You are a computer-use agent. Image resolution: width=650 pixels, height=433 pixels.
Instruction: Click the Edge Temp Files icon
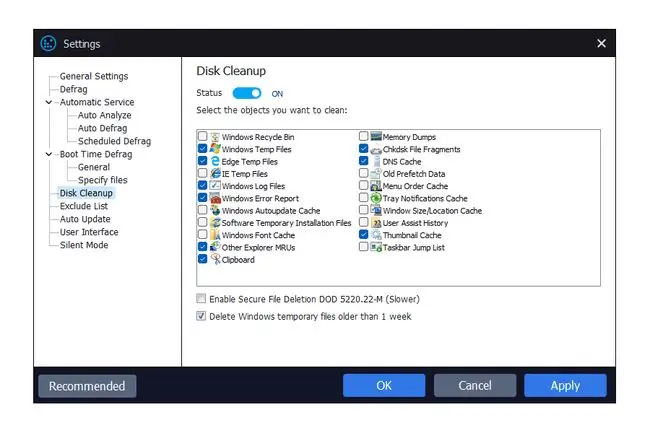pyautogui.click(x=215, y=161)
